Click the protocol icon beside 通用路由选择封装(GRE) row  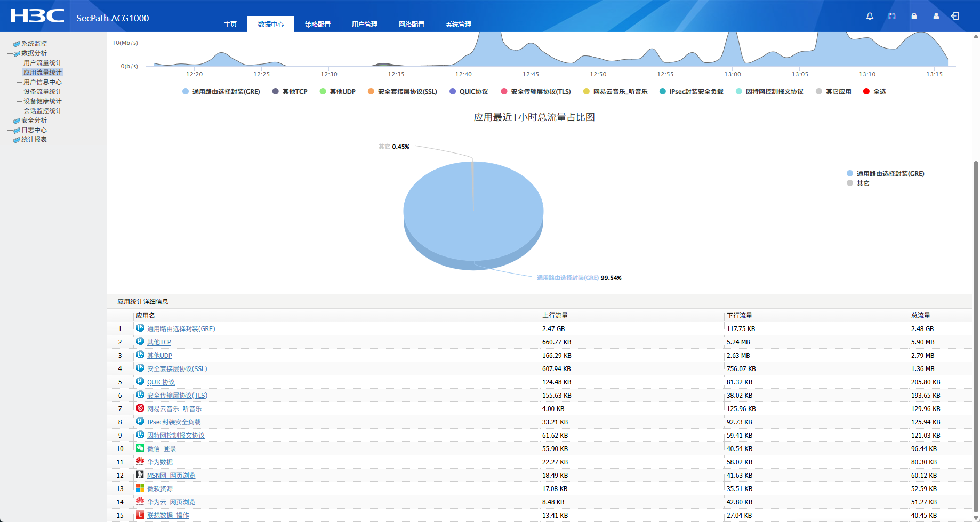140,328
